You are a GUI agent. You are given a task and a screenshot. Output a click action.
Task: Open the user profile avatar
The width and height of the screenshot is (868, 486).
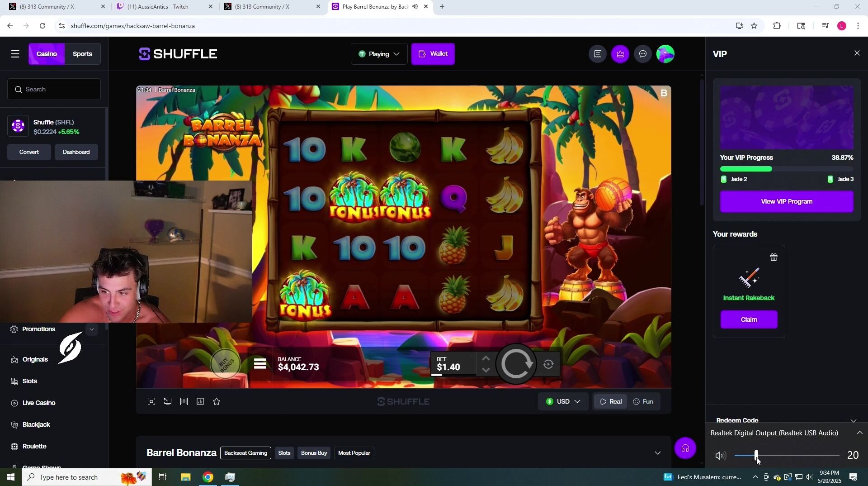665,54
